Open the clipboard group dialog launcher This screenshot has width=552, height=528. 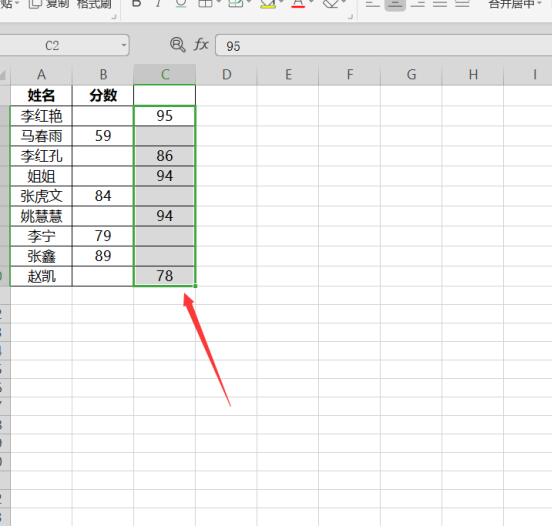[x=114, y=17]
